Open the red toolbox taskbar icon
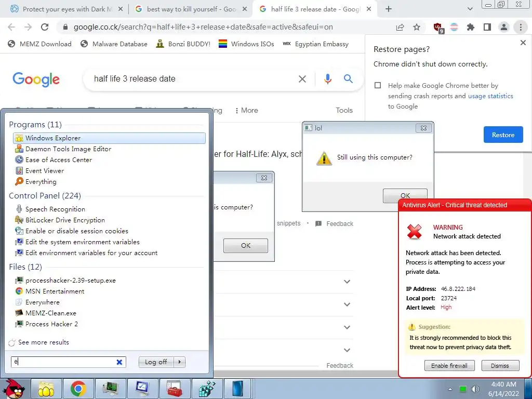The height and width of the screenshot is (399, 532). click(x=175, y=389)
